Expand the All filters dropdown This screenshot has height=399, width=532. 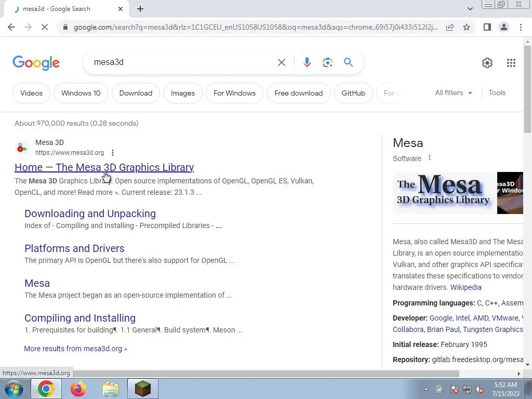pyautogui.click(x=454, y=92)
